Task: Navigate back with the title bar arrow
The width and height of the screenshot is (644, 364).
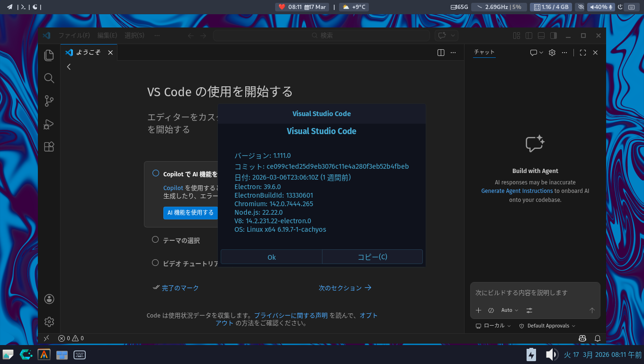Action: click(191, 36)
